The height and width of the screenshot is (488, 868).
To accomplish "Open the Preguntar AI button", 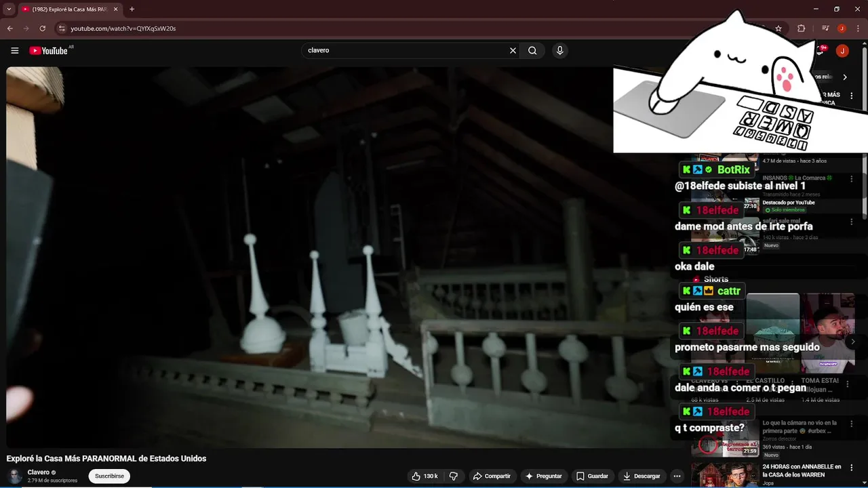I will point(543,476).
